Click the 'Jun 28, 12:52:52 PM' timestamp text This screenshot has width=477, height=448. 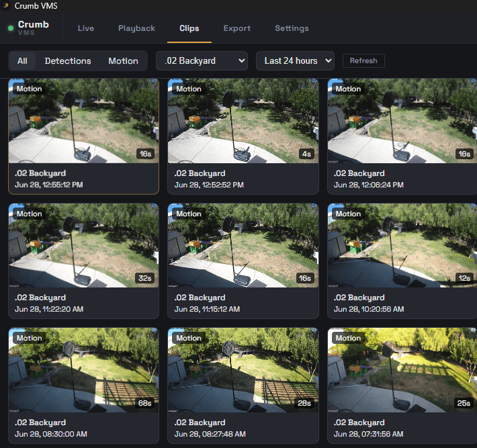pyautogui.click(x=209, y=185)
